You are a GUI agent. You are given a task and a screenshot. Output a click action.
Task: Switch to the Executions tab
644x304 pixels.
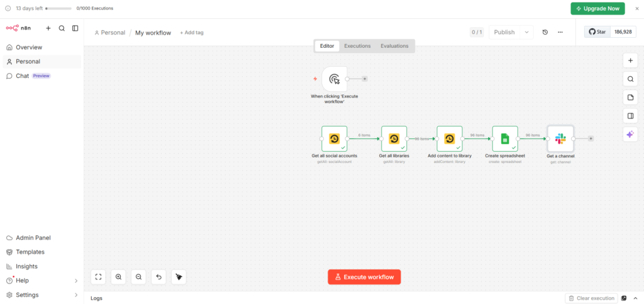(357, 46)
